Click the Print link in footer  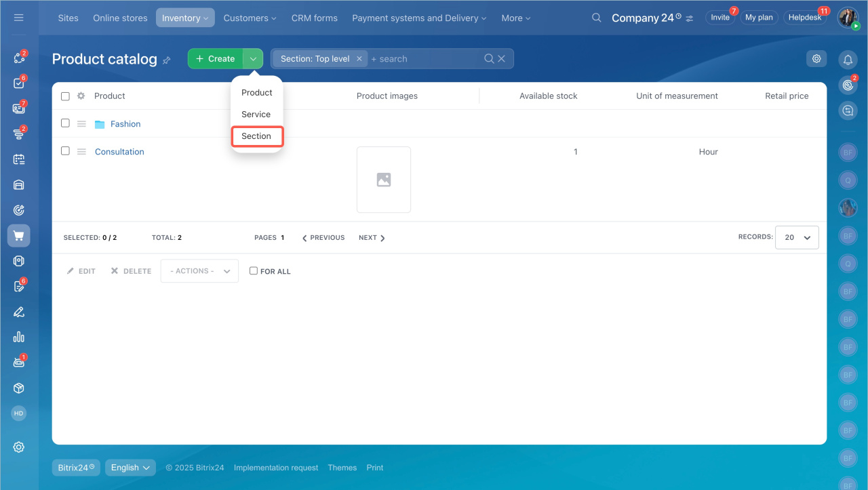(375, 468)
